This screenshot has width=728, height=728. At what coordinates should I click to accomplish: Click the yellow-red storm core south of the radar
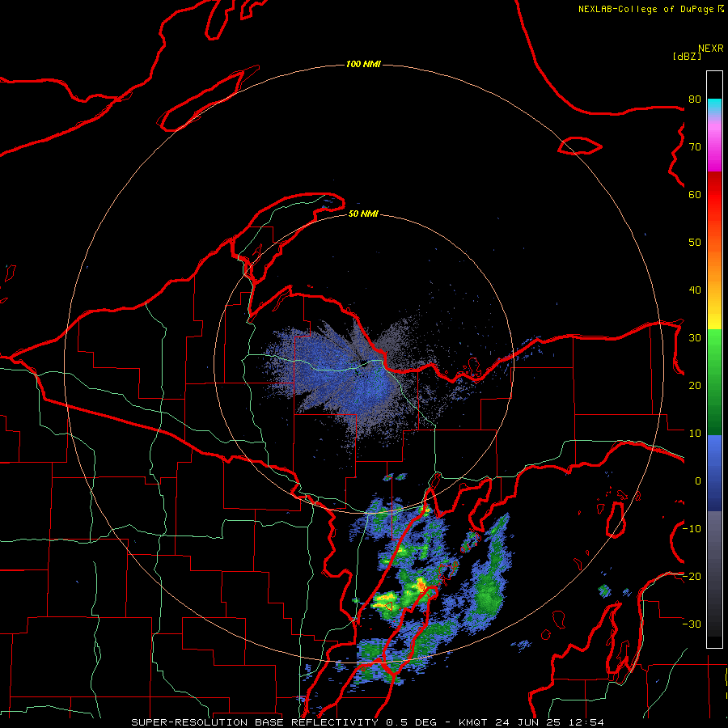point(421,585)
